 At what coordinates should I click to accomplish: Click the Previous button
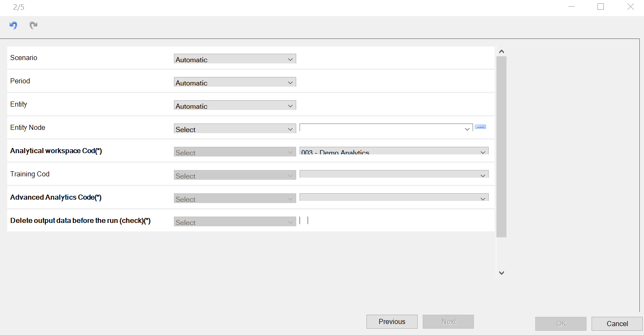point(392,321)
